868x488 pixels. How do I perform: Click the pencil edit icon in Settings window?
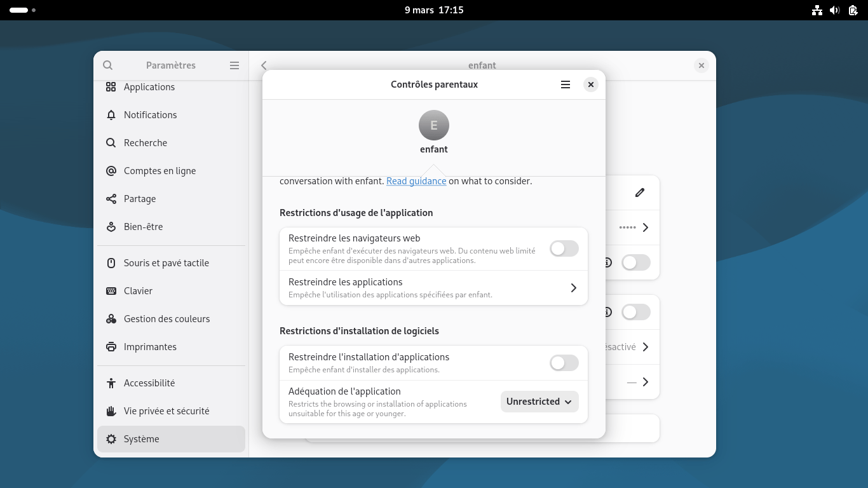(640, 193)
